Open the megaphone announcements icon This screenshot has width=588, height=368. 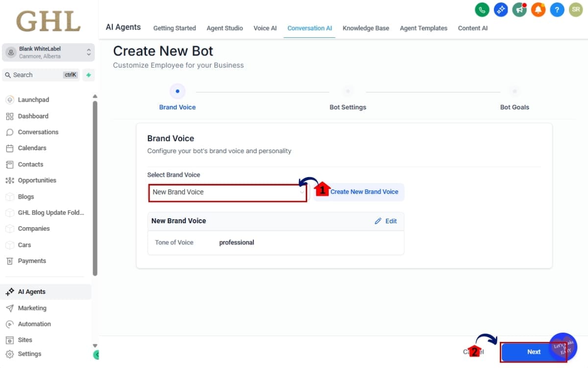(x=519, y=10)
